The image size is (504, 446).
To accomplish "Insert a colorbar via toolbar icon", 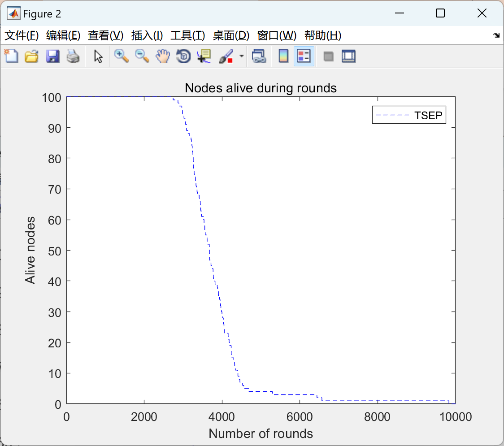I will [x=283, y=56].
